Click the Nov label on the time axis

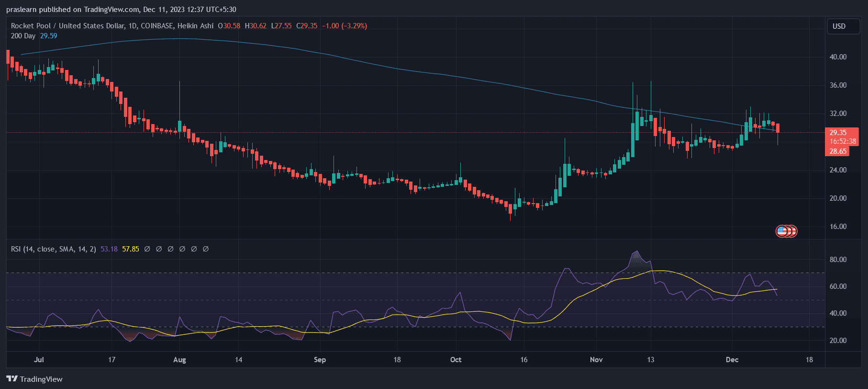coord(596,360)
